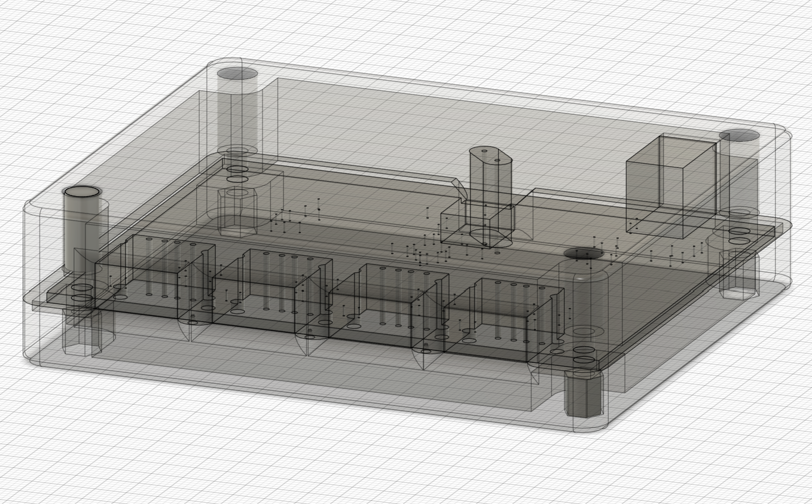Select the tall oval-topped component at board center
812x504 pixels.
coord(490,196)
